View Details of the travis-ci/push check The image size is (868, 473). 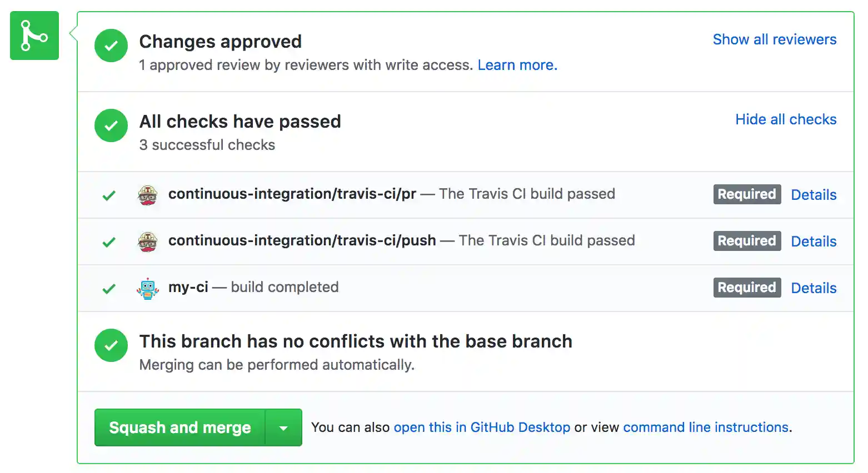814,241
